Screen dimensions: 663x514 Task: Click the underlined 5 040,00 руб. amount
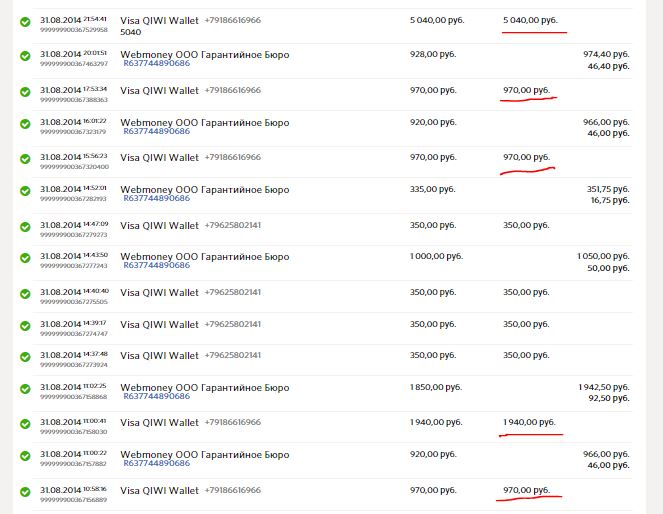(530, 20)
